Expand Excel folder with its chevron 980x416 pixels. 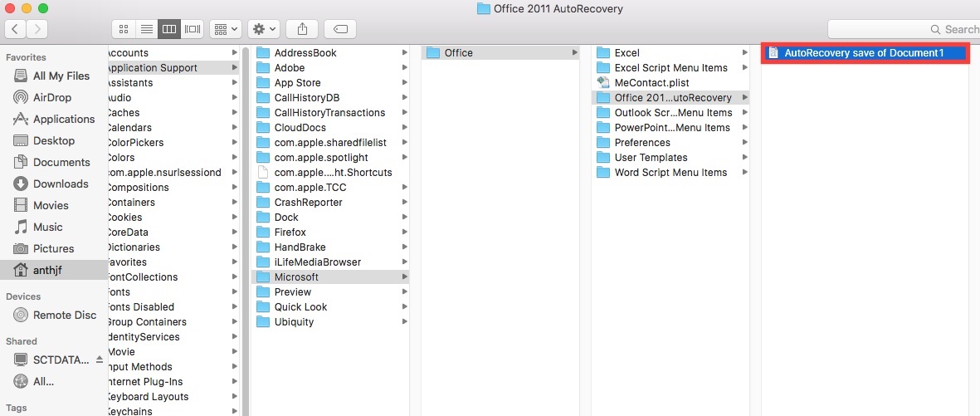745,53
